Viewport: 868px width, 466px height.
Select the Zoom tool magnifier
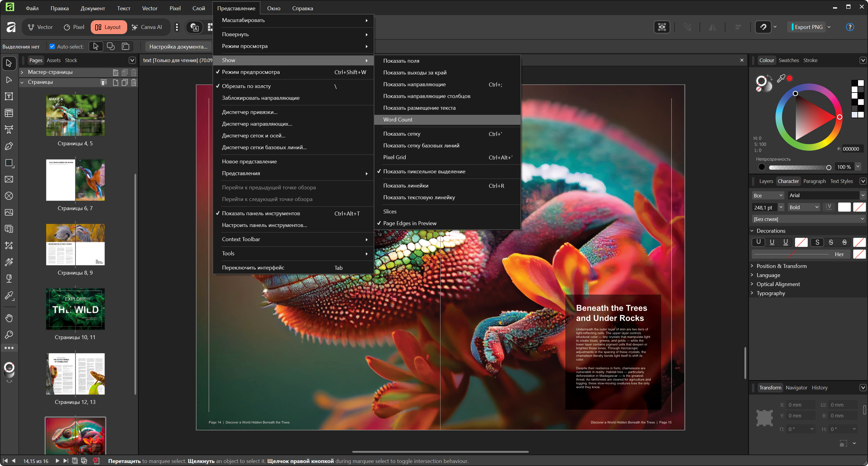[9, 335]
